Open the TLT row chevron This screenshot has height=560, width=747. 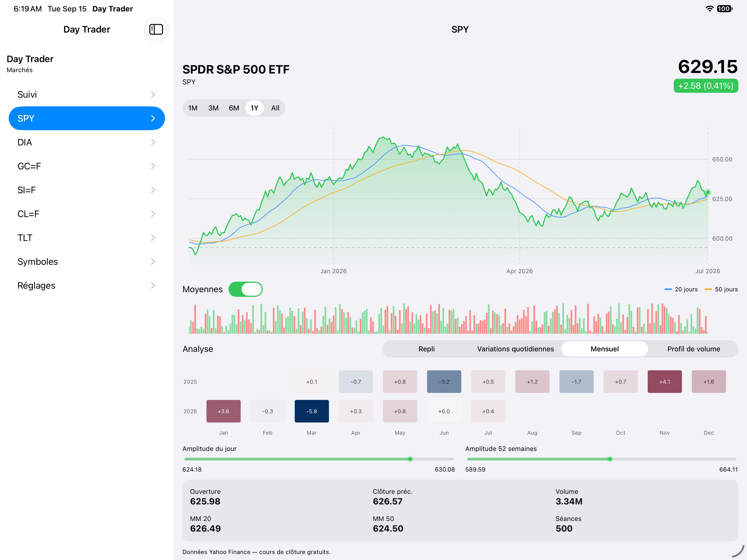point(153,238)
